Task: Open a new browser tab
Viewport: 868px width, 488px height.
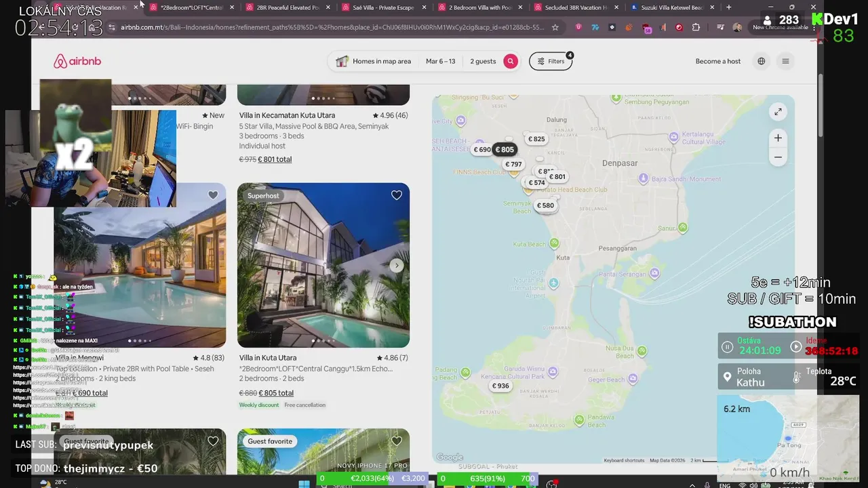Action: tap(728, 7)
